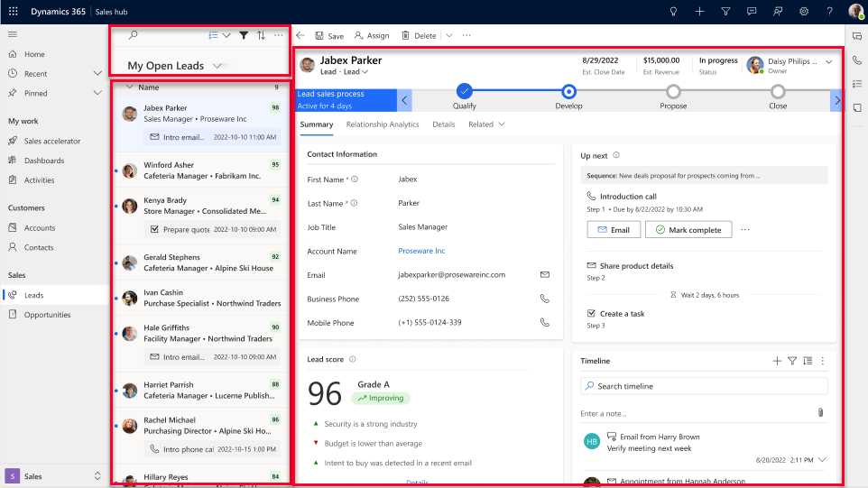Switch Sales area at bottom
This screenshot has height=488, width=868.
click(x=54, y=476)
